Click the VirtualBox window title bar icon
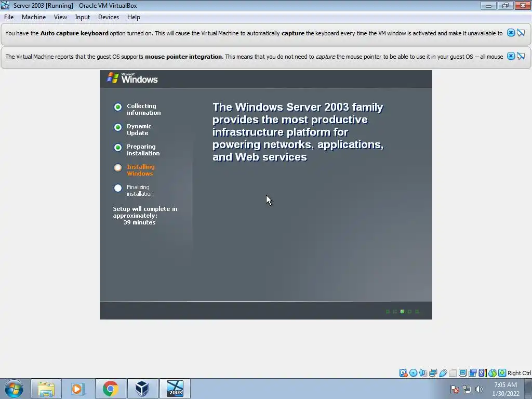Screen dimensions: 532x399 5,5
